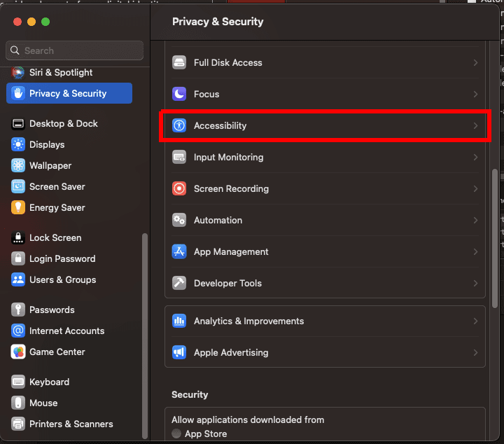The height and width of the screenshot is (444, 504).
Task: Click the Accessibility figure icon
Action: click(x=179, y=125)
